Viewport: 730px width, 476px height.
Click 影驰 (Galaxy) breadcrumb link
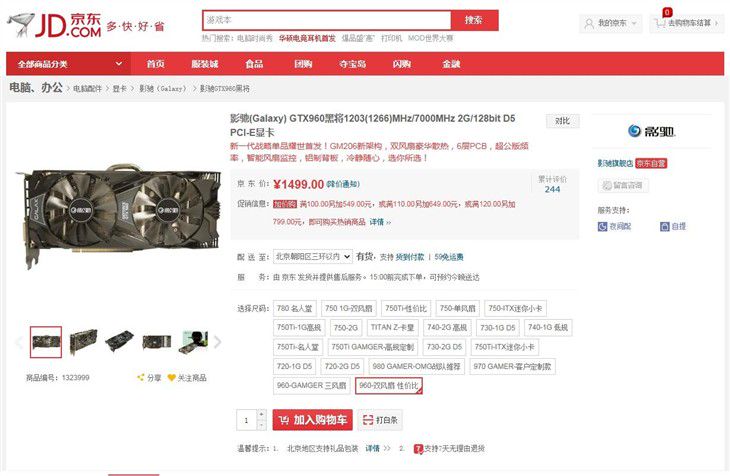pyautogui.click(x=163, y=88)
